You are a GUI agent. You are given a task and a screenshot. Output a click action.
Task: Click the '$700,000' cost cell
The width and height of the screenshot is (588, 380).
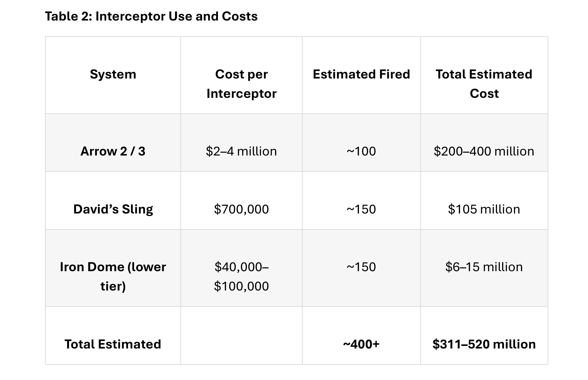[x=241, y=209]
